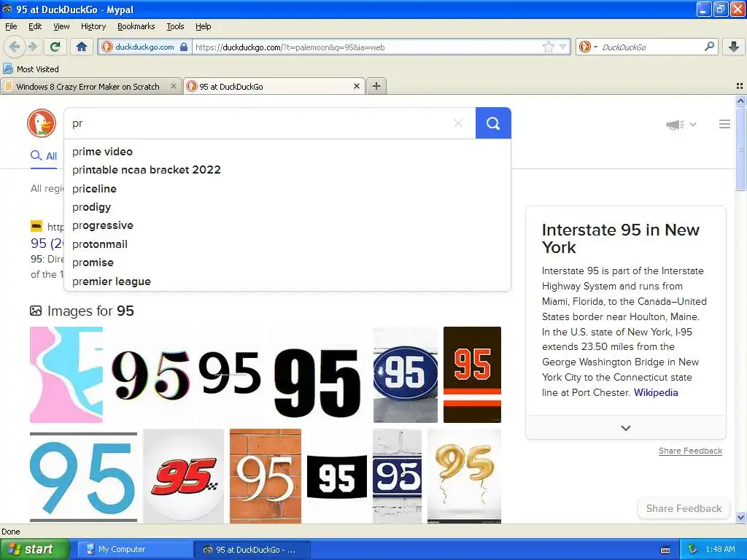747x560 pixels.
Task: Switch to Windows 8 Crazy Error Maker tab
Action: pyautogui.click(x=88, y=86)
